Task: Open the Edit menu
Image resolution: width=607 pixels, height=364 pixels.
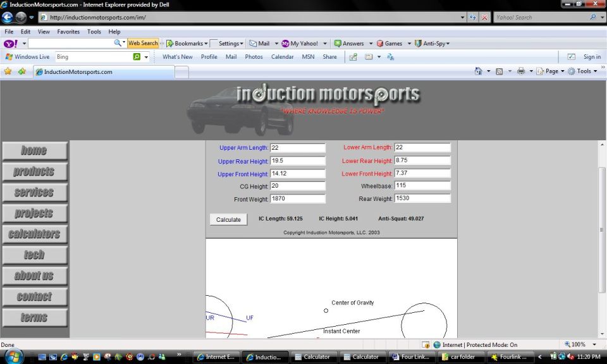Action: (x=25, y=32)
